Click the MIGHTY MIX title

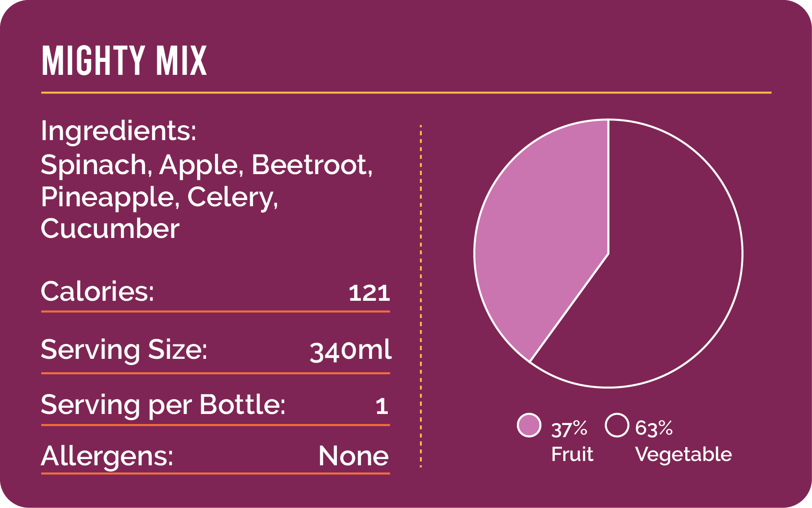coord(124,61)
